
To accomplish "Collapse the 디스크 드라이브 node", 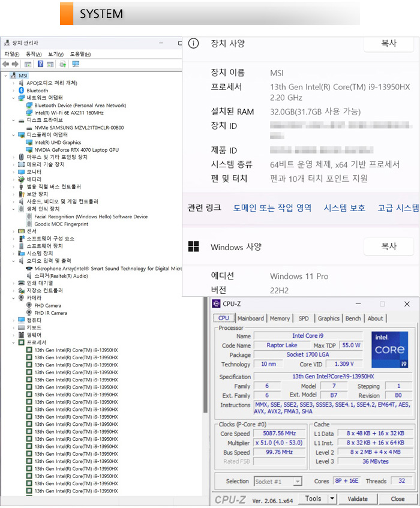I will 13,120.
